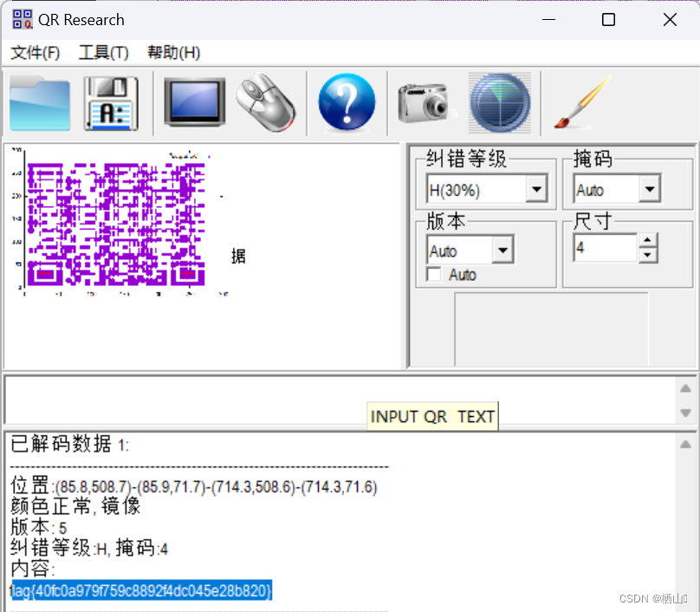This screenshot has width=700, height=612.
Task: Tick the Auto checkbox under 版本
Action: coord(433,274)
